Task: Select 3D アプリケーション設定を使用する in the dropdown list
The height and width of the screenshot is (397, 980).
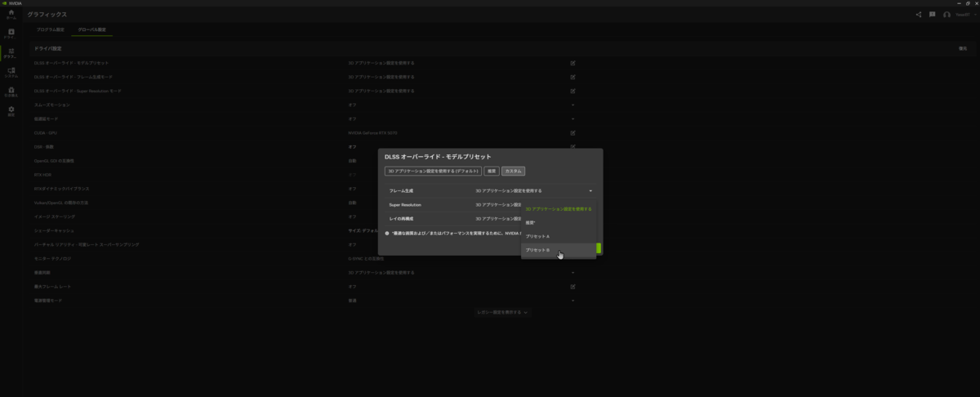Action: click(559, 209)
